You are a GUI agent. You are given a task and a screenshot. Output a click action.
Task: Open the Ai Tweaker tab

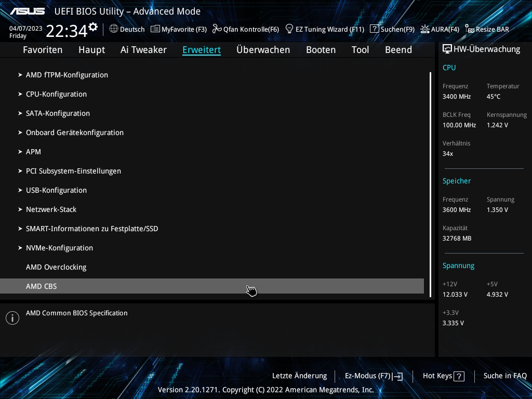(x=143, y=50)
